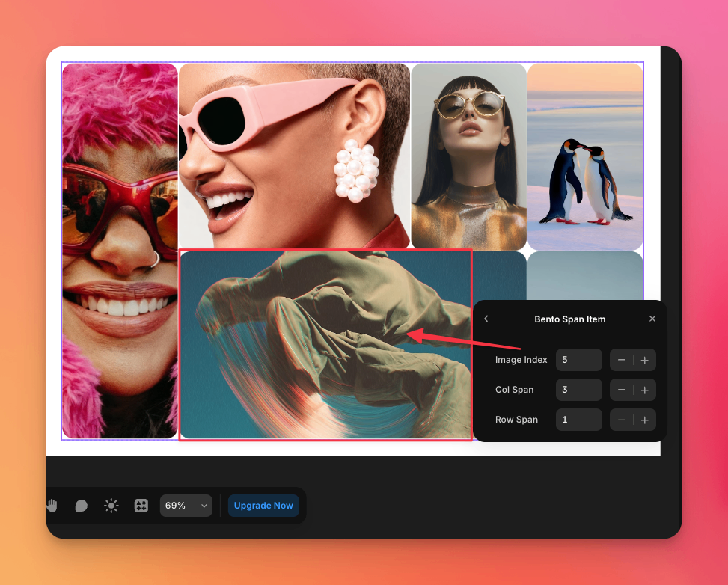Close the Bento Span Item panel

coord(652,319)
